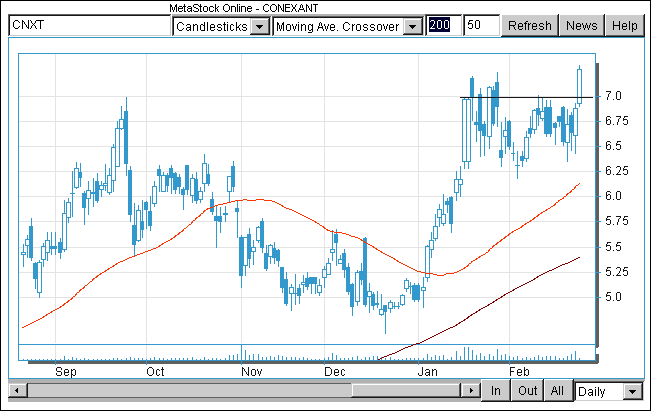Click the 6.0 price axis label
The width and height of the screenshot is (651, 411).
[x=613, y=196]
